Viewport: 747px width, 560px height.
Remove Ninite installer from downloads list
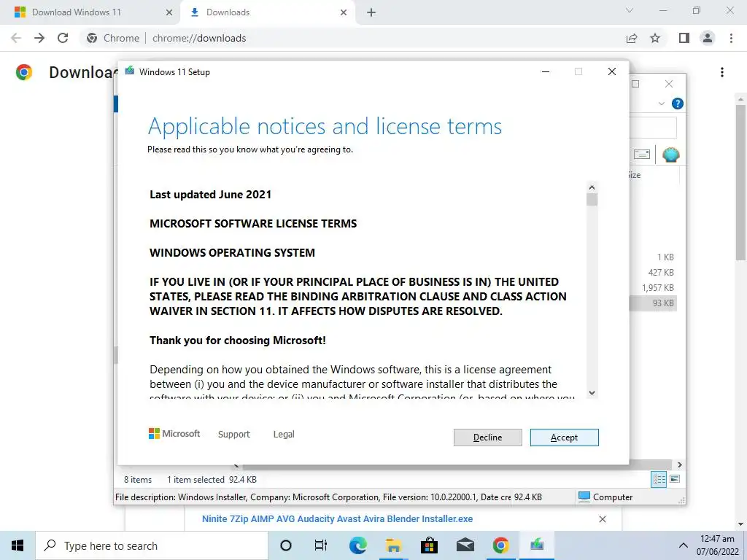tap(602, 519)
